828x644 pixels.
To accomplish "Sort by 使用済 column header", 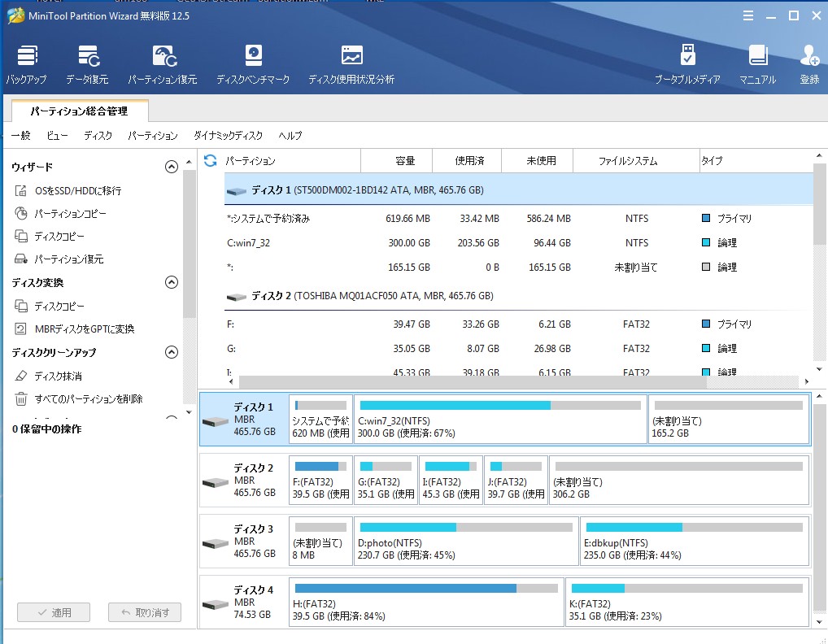I will point(467,160).
